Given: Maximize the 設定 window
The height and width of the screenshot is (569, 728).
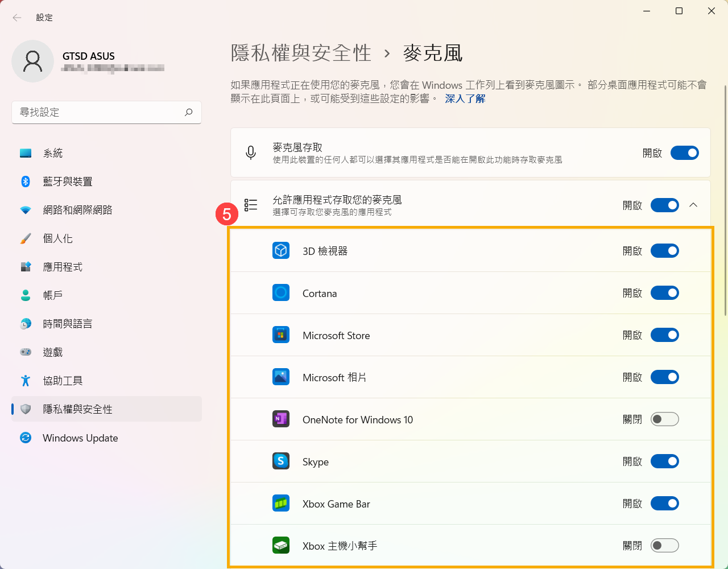Looking at the screenshot, I should (x=679, y=11).
